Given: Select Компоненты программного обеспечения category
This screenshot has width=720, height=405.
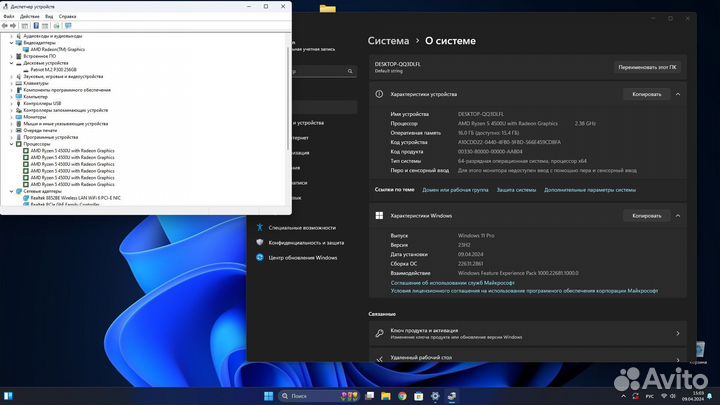Looking at the screenshot, I should pos(67,90).
